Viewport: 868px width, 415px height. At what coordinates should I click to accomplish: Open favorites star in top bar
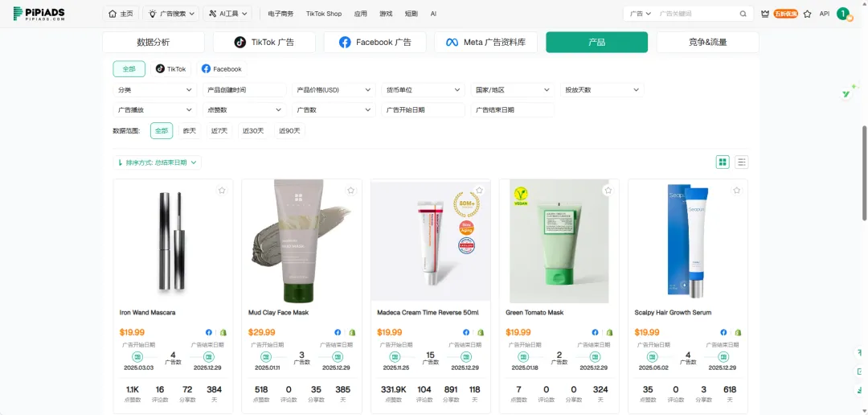[x=807, y=14]
